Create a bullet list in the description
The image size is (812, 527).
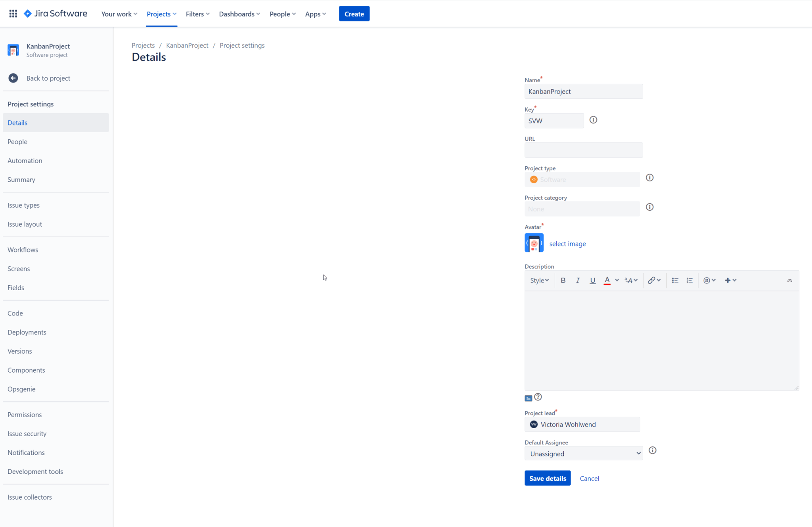(x=674, y=280)
